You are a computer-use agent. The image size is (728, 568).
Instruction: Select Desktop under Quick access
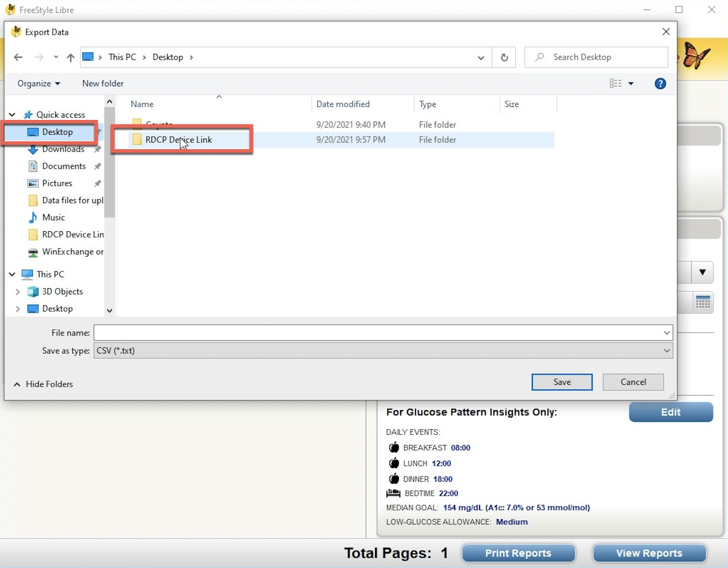tap(57, 132)
